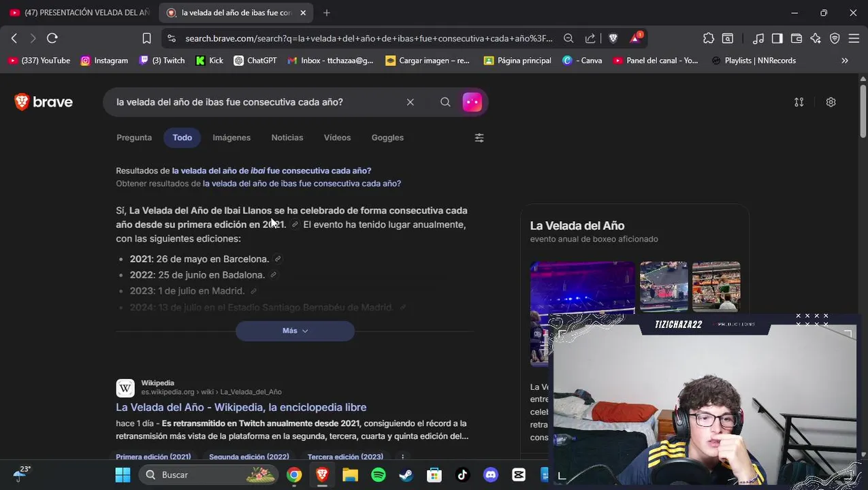Open the Wikipedia La Velada del Año result

click(x=241, y=407)
